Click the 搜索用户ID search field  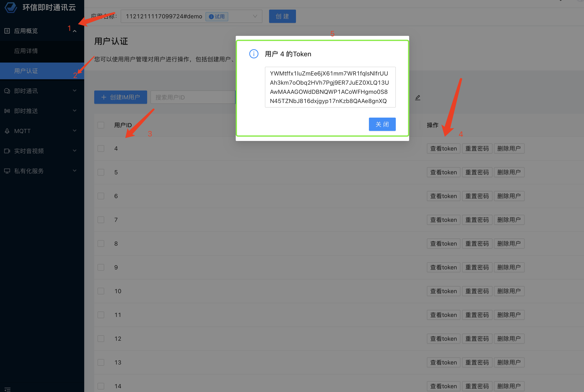[193, 97]
